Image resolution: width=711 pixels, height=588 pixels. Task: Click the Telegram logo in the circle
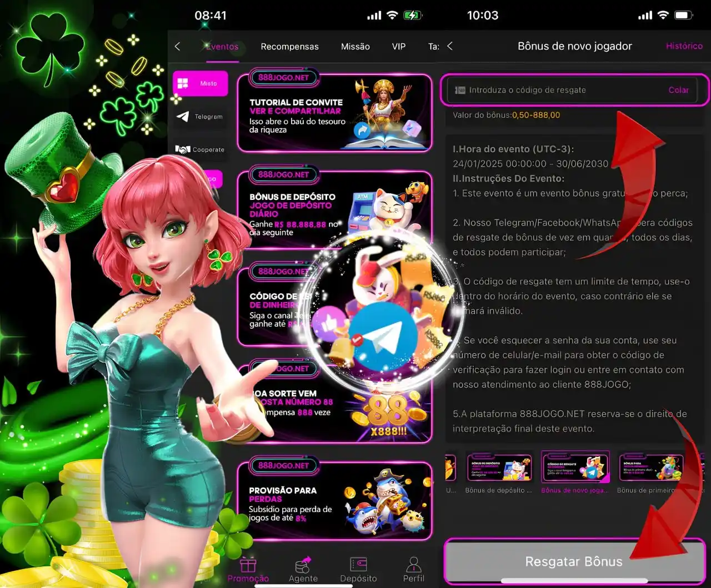[x=383, y=337]
